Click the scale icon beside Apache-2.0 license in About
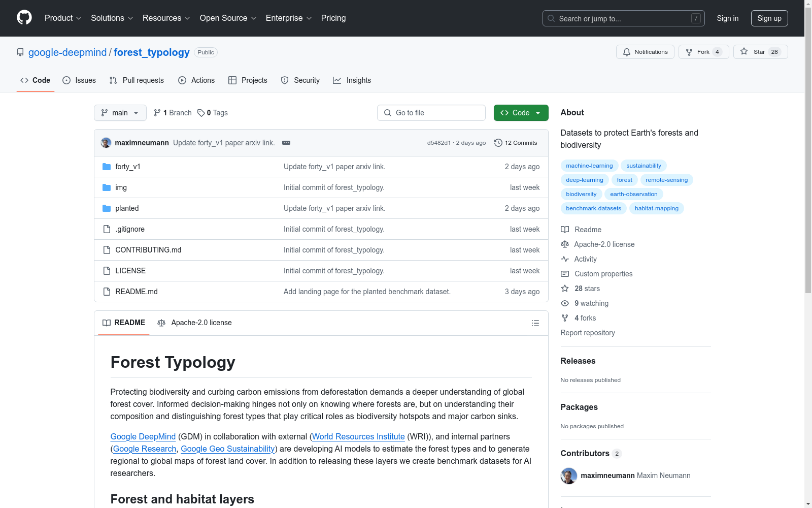 pyautogui.click(x=565, y=244)
